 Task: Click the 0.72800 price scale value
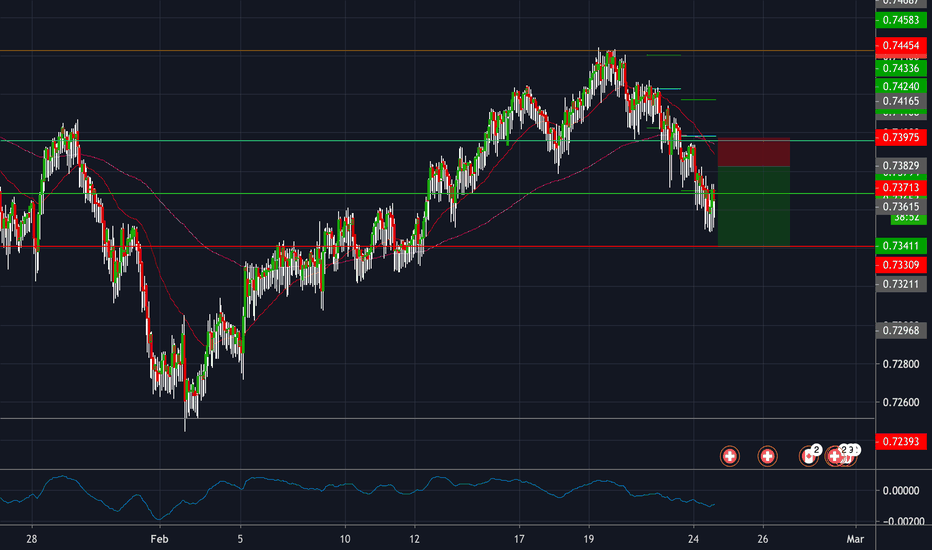pos(900,364)
